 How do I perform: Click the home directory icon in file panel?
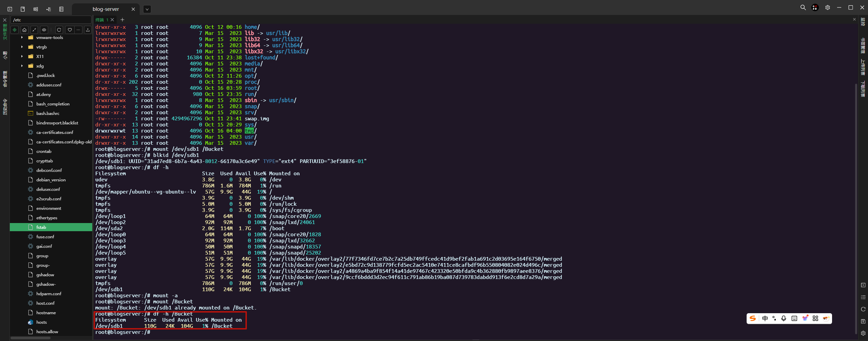pyautogui.click(x=24, y=30)
